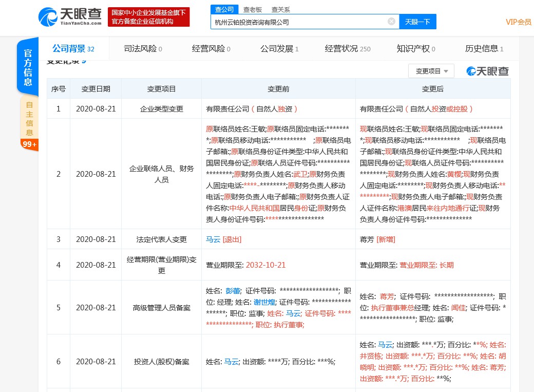Click the 企业联络人员、财务人员 cell

coord(161,174)
